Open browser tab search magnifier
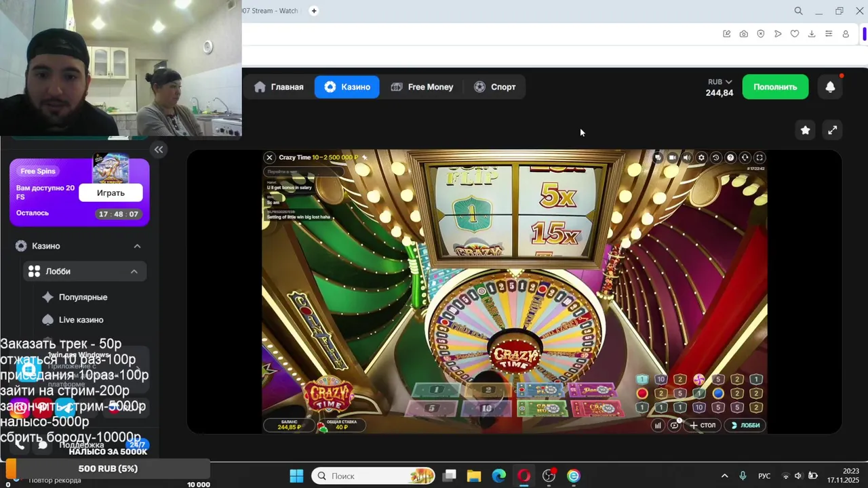The width and height of the screenshot is (868, 488). 798,11
